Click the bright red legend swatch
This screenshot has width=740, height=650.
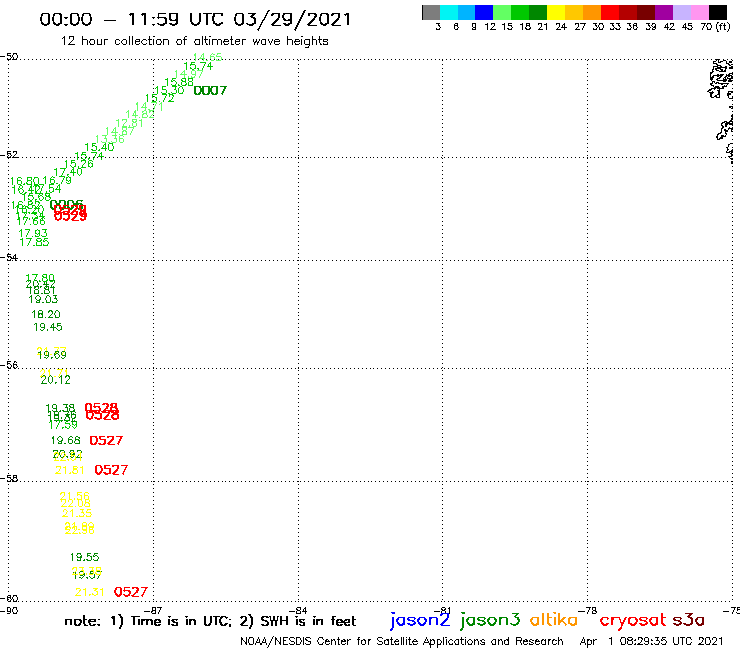click(610, 12)
